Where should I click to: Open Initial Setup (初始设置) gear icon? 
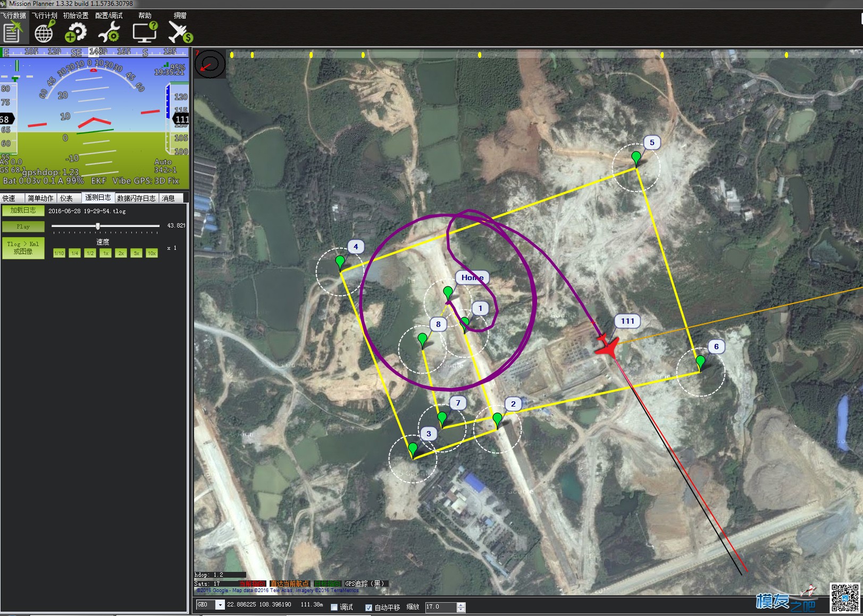point(76,32)
